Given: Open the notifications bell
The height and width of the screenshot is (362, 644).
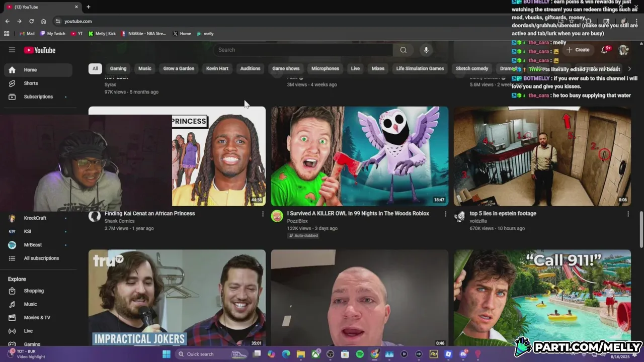Looking at the screenshot, I should [605, 50].
